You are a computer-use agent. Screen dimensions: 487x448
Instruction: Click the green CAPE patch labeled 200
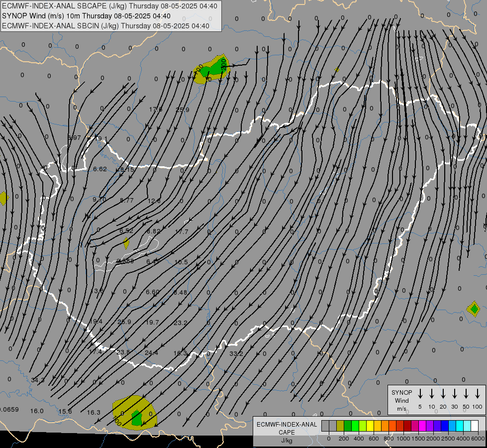tap(214, 68)
